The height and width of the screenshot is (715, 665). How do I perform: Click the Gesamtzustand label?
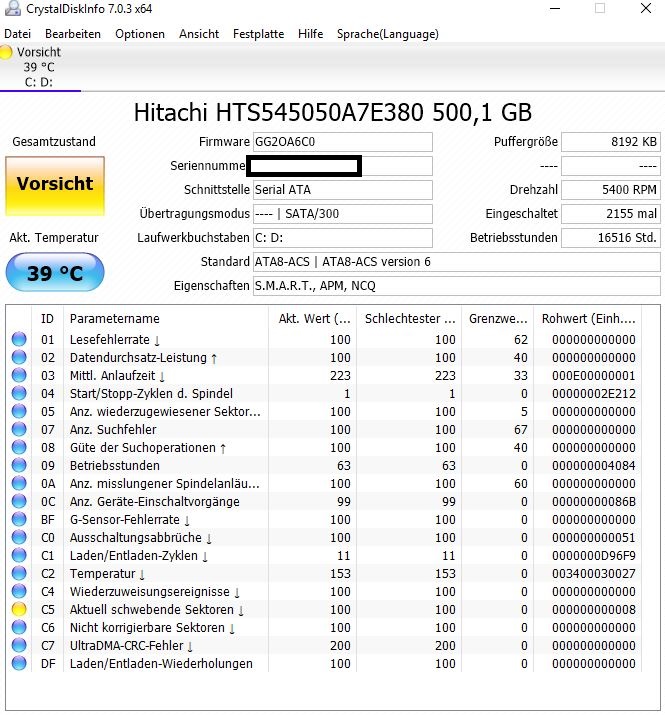54,142
